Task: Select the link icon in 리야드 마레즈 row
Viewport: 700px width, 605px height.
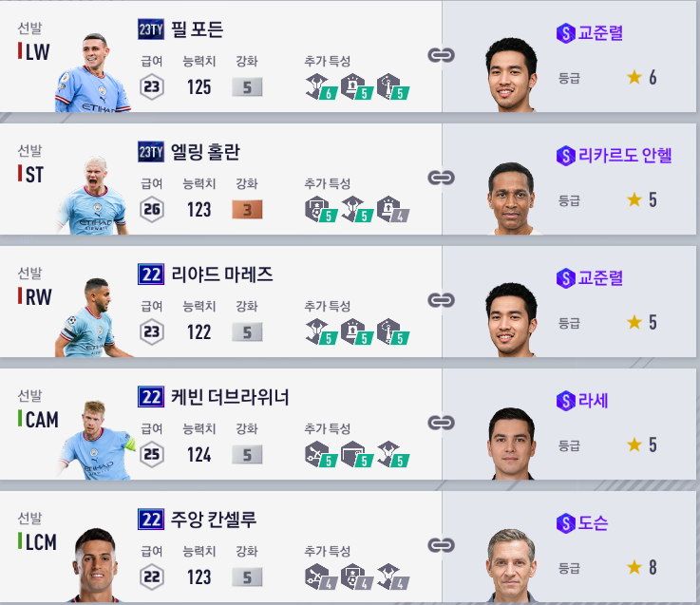Action: [x=441, y=299]
